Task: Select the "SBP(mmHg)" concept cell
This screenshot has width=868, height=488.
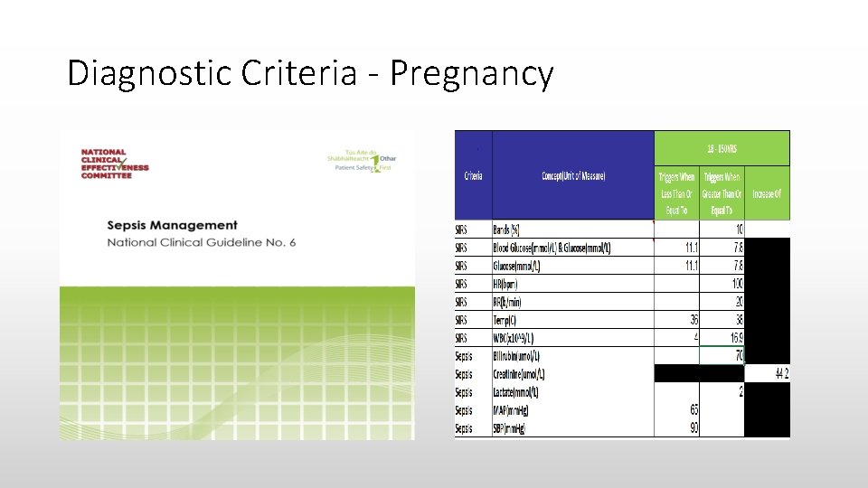Action: point(573,428)
